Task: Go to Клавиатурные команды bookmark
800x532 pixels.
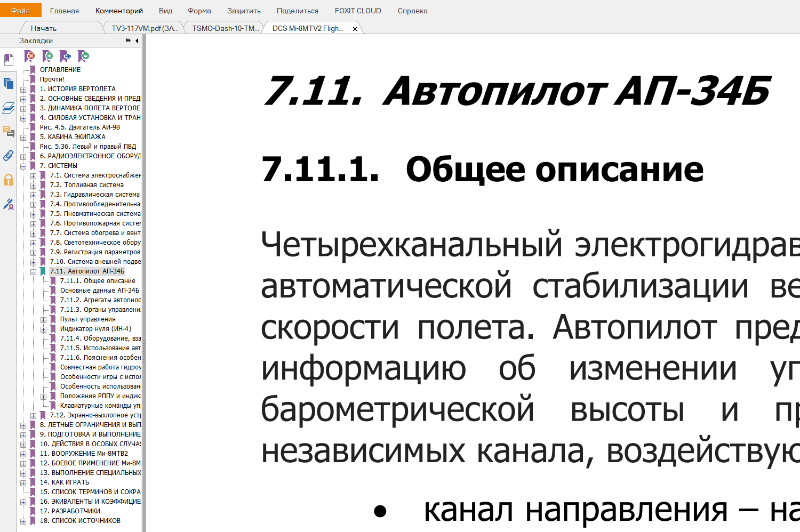Action: click(100, 406)
